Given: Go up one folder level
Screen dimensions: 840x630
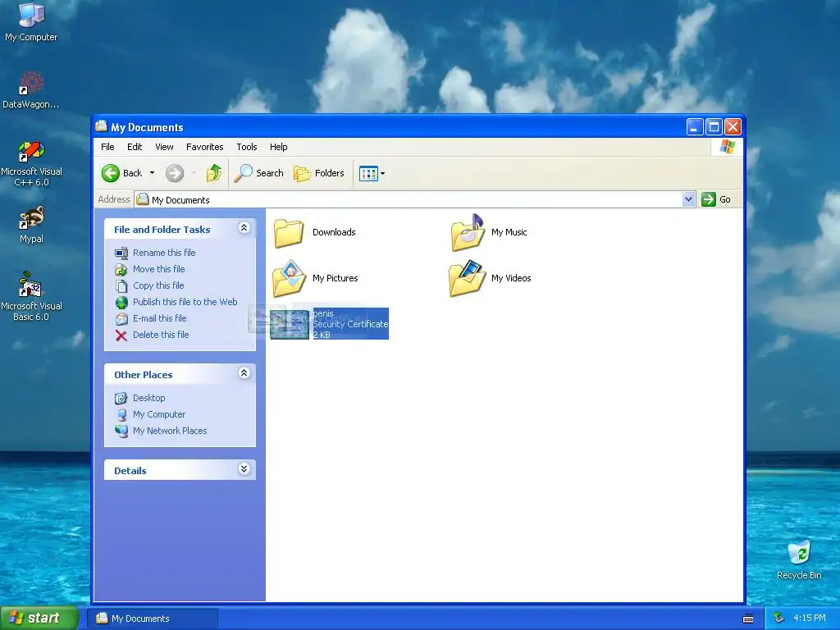Looking at the screenshot, I should [214, 173].
